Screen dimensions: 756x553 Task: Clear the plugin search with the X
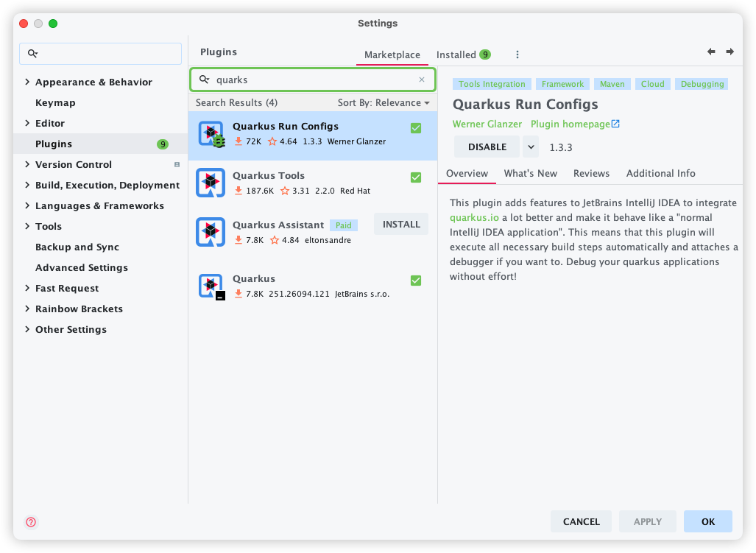422,80
